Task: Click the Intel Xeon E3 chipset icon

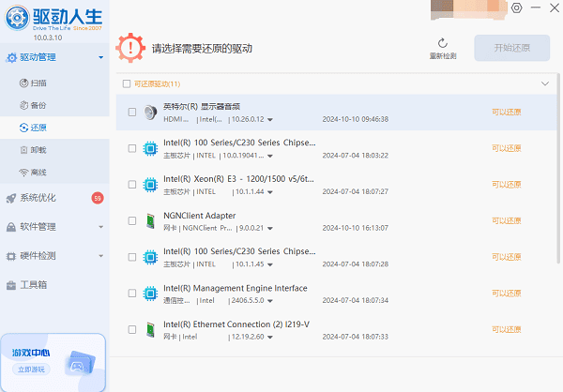Action: click(149, 184)
